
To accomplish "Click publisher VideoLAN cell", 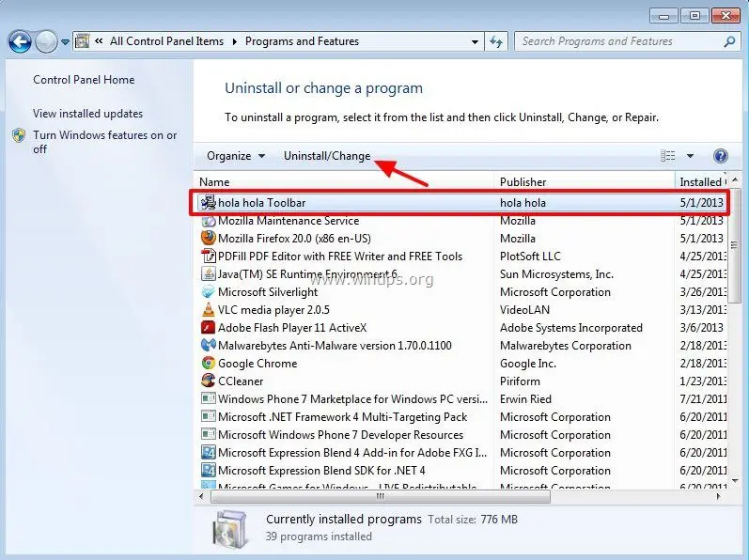I will point(524,310).
